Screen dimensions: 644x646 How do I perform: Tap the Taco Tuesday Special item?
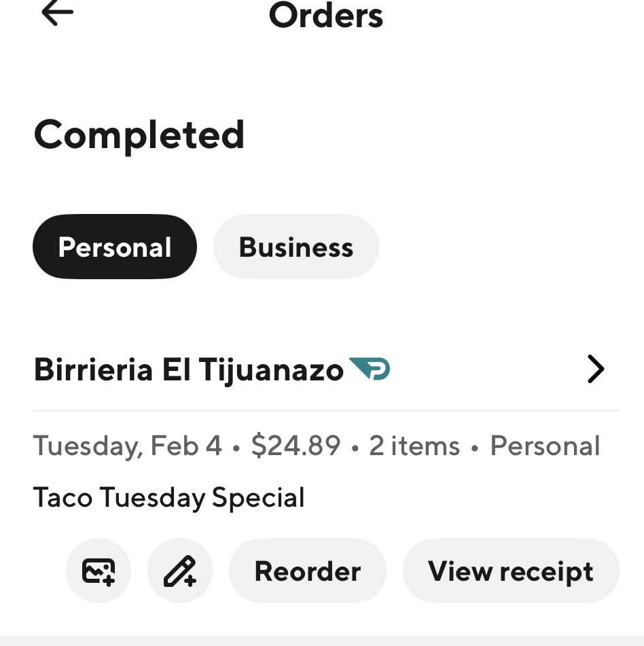168,498
